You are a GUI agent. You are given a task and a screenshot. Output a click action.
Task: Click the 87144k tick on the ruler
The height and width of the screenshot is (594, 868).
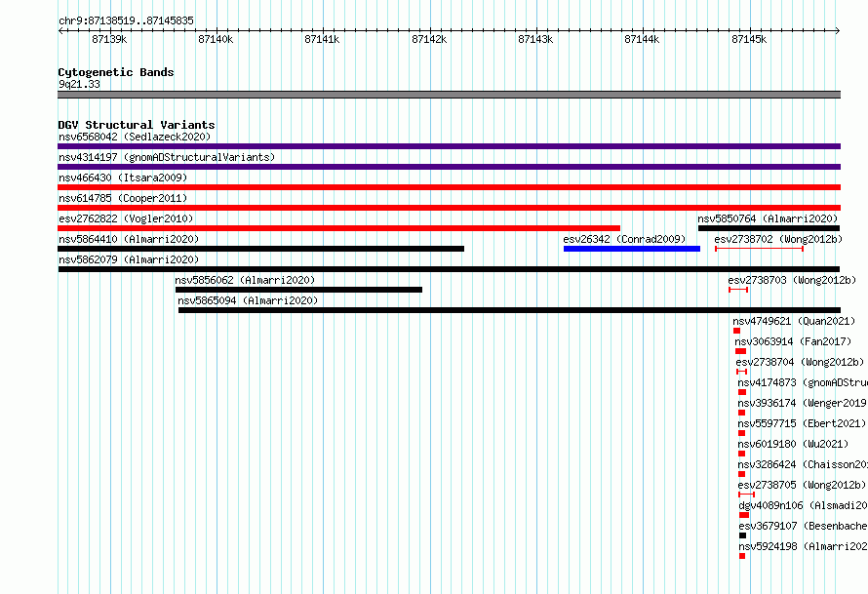(x=642, y=39)
